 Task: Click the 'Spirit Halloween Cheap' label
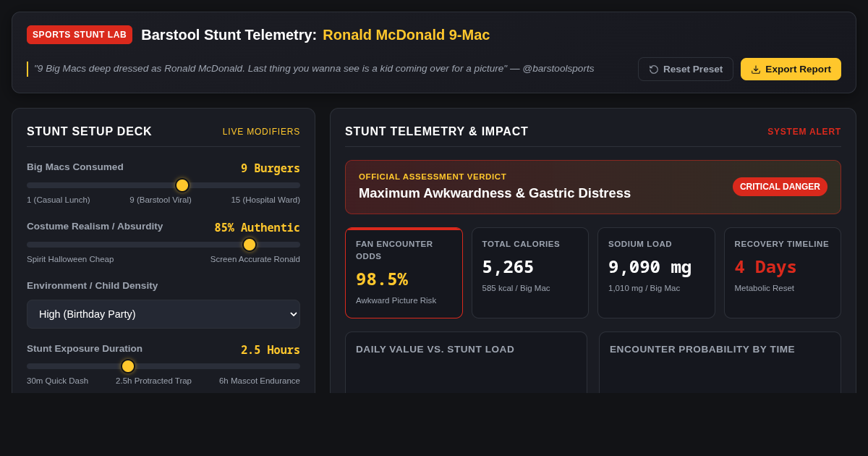70,259
